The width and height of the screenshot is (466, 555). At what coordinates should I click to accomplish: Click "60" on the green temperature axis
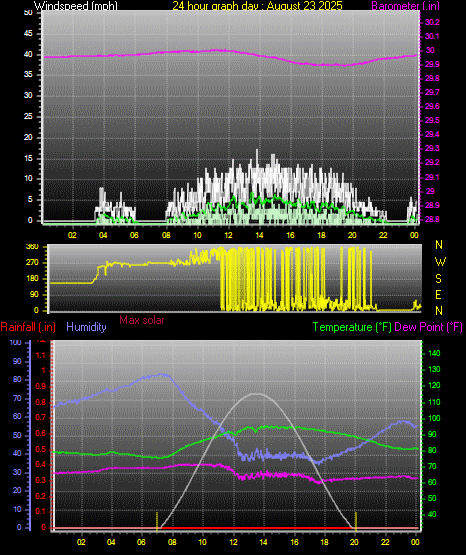432,482
